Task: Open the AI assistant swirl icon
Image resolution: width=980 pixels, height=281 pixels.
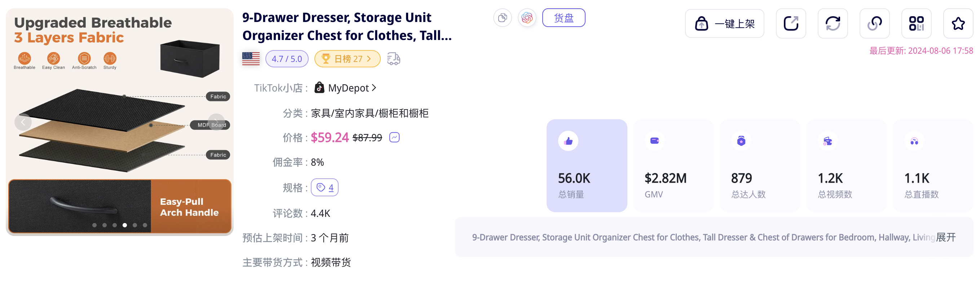Action: [x=527, y=18]
